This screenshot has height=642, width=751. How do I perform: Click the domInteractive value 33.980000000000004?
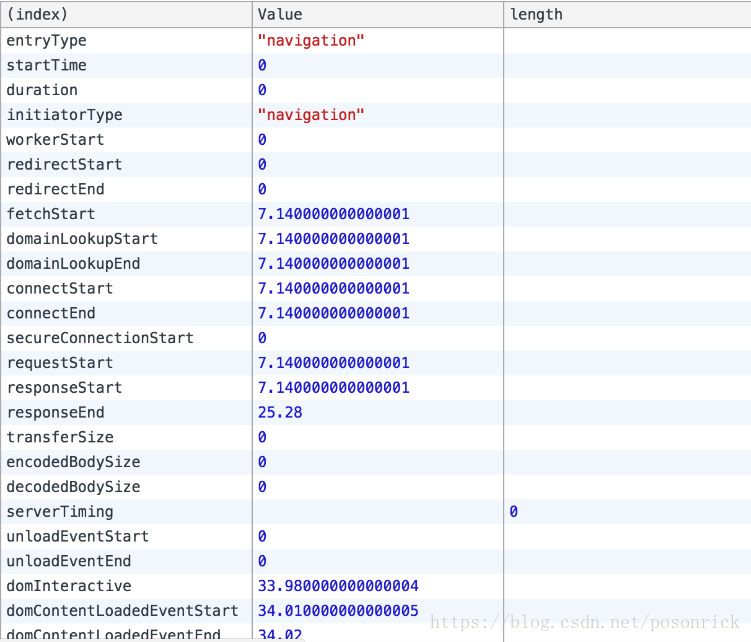(338, 586)
